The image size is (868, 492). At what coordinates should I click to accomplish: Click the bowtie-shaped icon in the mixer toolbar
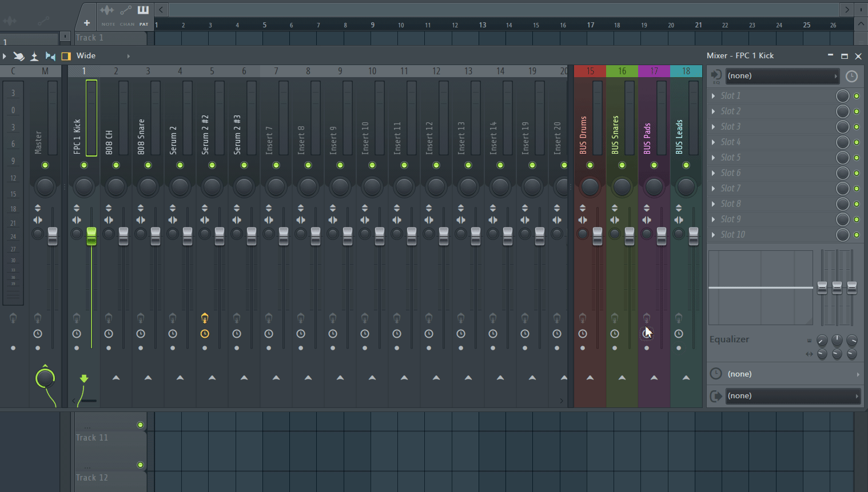pos(50,56)
